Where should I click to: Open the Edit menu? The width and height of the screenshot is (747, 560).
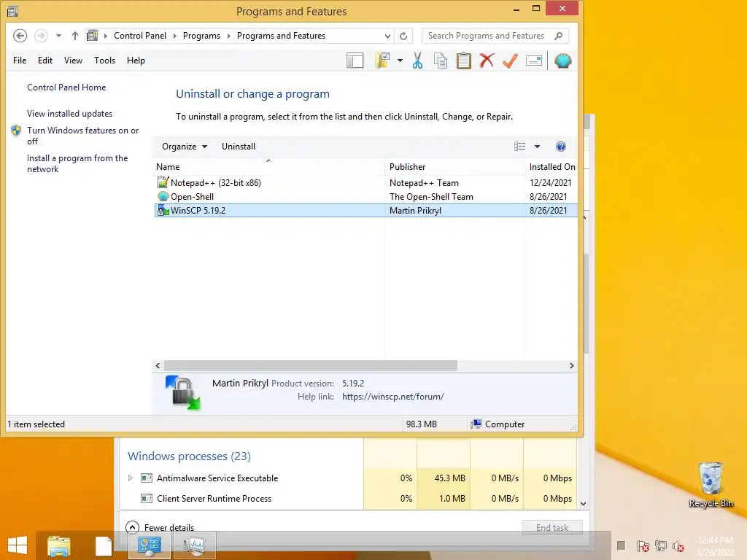45,61
